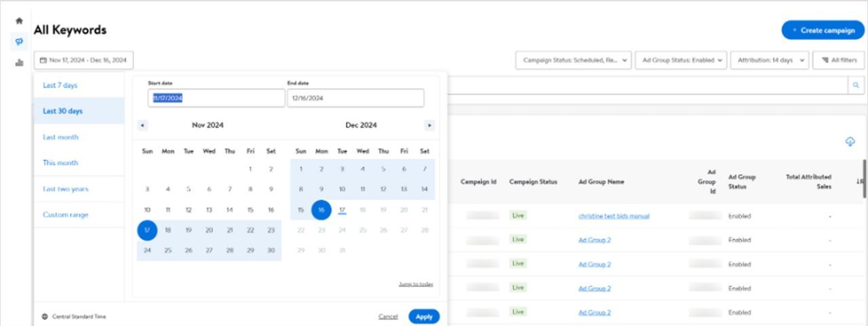Select Last 7 days preset
Viewport: 868px width, 326px height.
[79, 85]
